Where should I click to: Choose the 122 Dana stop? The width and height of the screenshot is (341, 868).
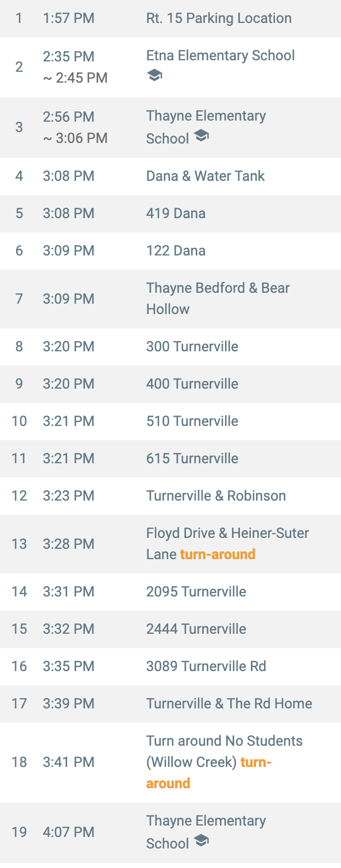pos(170,251)
